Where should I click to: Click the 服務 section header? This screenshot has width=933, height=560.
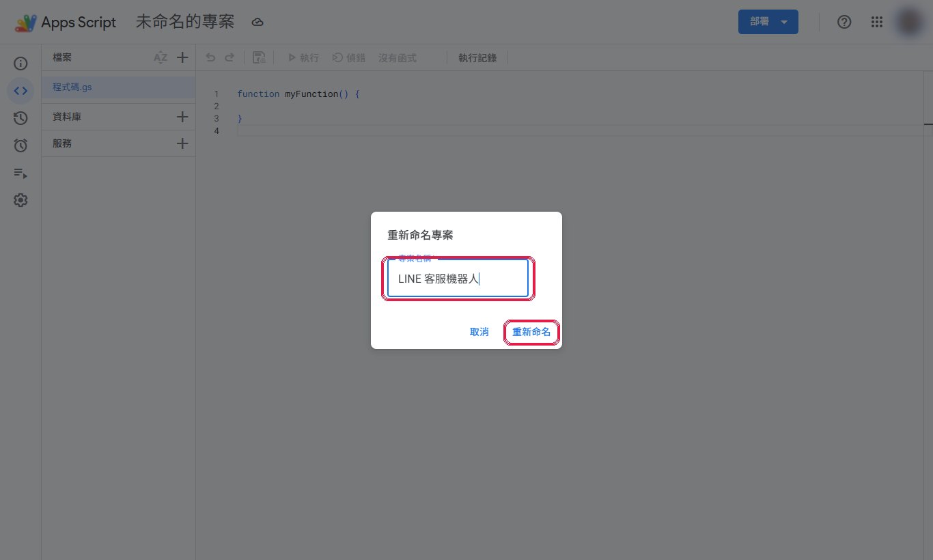[62, 143]
